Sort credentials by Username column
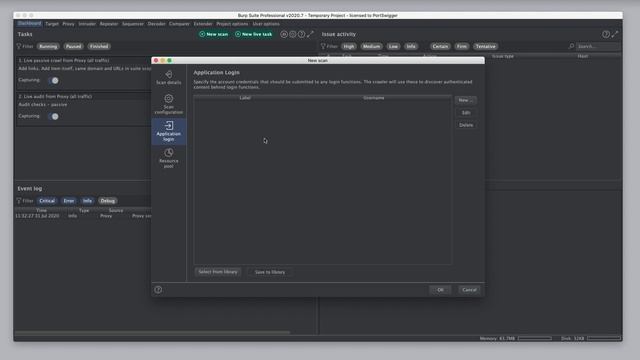Screen dimensions: 640x360 [373, 98]
